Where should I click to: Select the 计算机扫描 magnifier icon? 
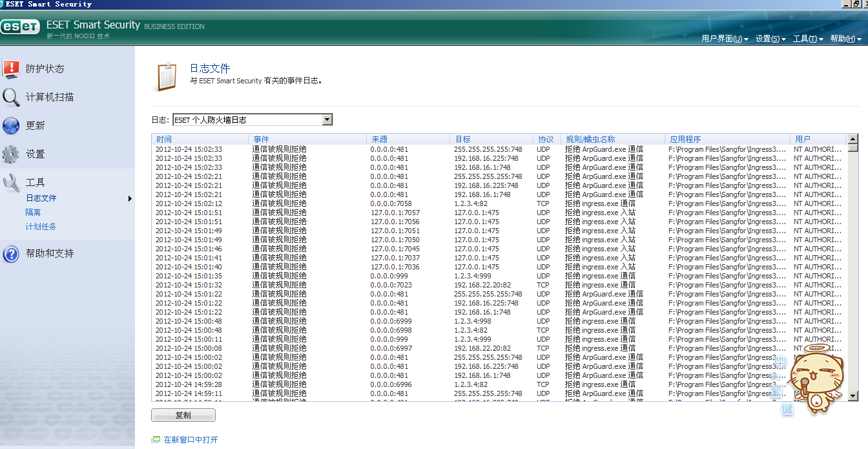11,97
